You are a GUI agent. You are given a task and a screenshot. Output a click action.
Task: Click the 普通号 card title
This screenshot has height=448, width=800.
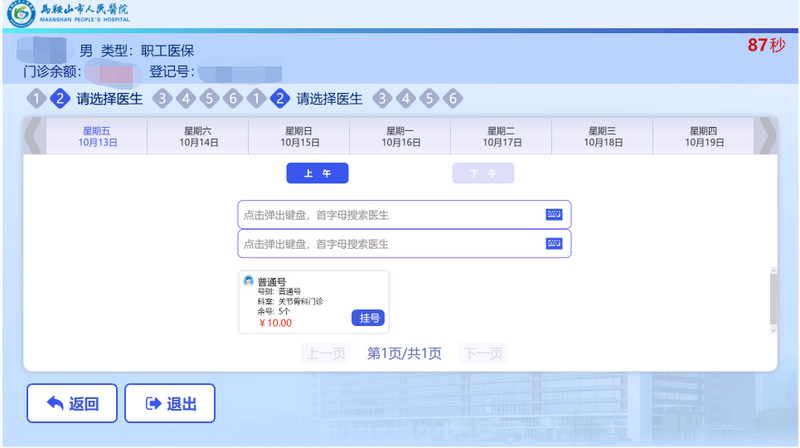(271, 282)
